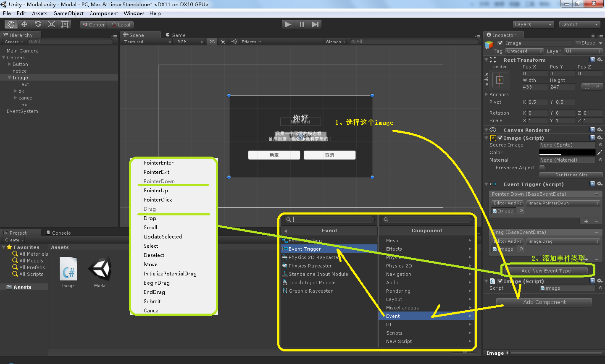Select the Modal scene asset
This screenshot has width=605, height=364.
(100, 272)
